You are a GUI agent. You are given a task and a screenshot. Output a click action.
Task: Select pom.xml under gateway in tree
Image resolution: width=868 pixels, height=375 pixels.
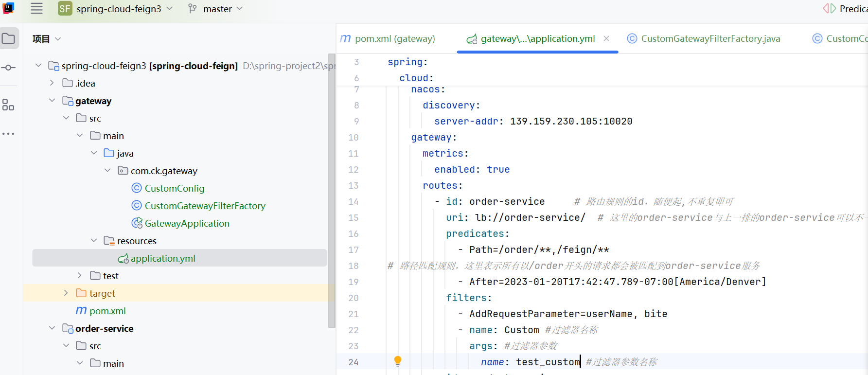coord(107,311)
